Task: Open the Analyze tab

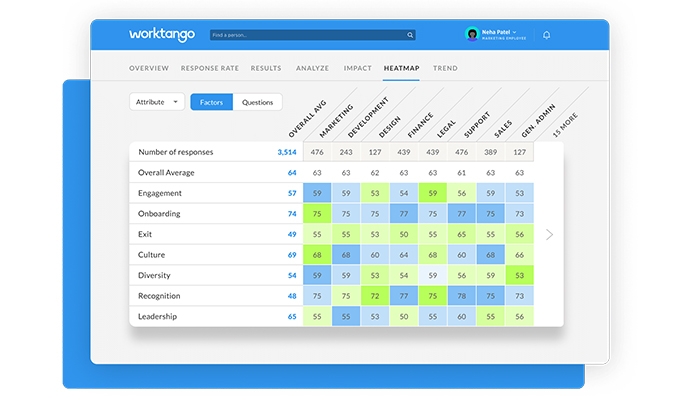Action: click(x=313, y=68)
